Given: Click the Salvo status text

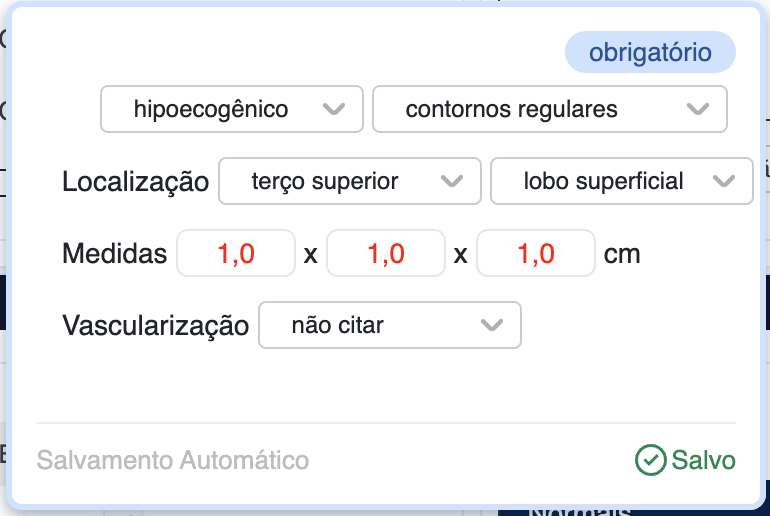Looking at the screenshot, I should (x=703, y=460).
